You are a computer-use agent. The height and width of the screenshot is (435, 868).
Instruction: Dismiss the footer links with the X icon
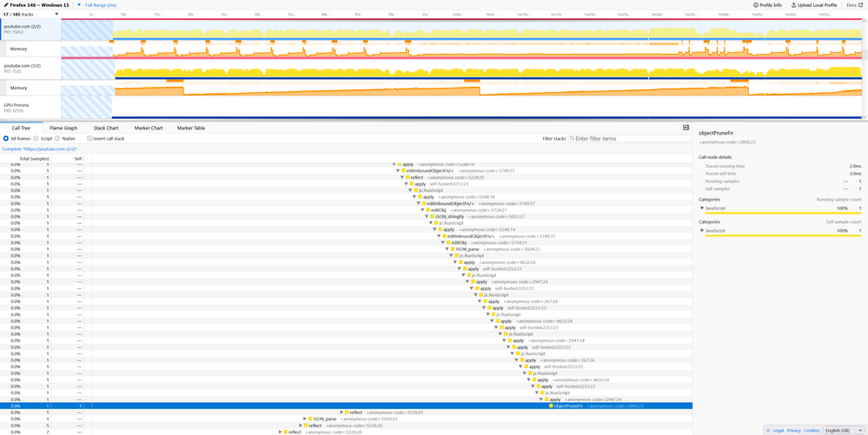coord(768,430)
